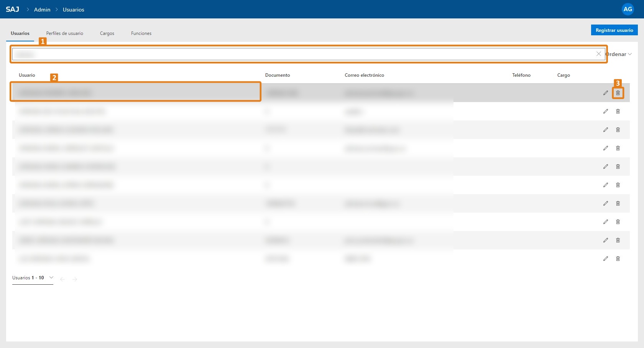Open the Funciones tab
644x348 pixels.
tap(141, 33)
